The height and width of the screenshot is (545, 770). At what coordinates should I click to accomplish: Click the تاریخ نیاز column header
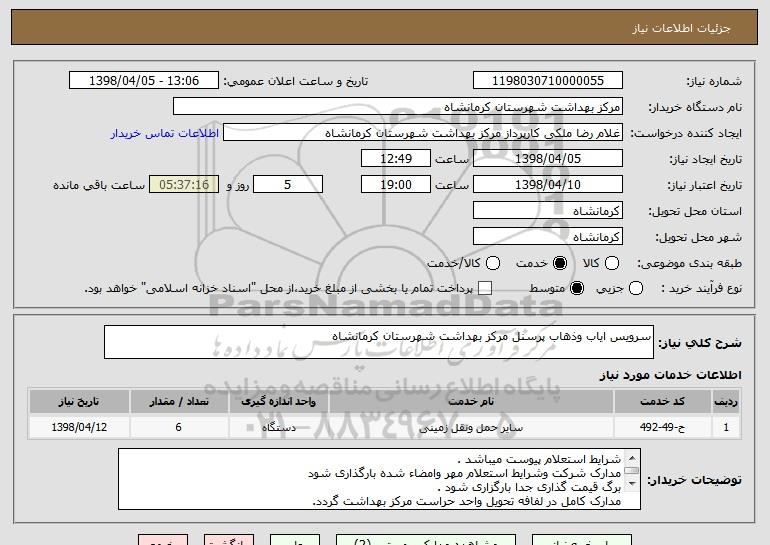(x=79, y=402)
